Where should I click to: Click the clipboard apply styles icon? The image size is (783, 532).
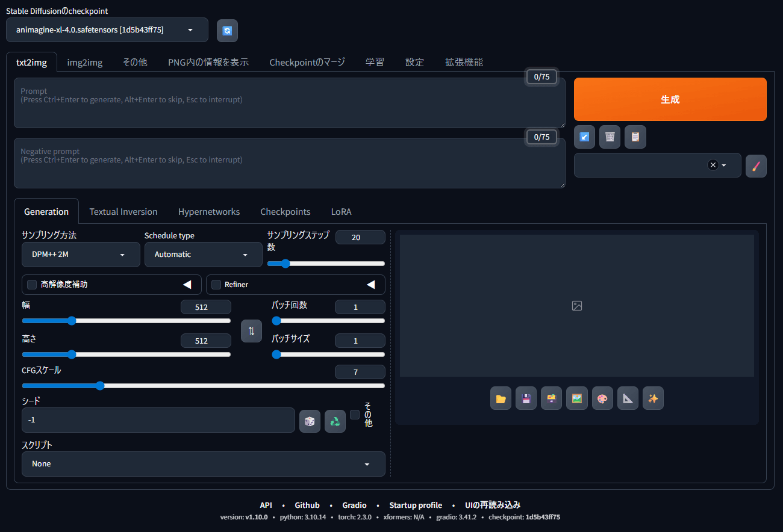click(x=635, y=137)
